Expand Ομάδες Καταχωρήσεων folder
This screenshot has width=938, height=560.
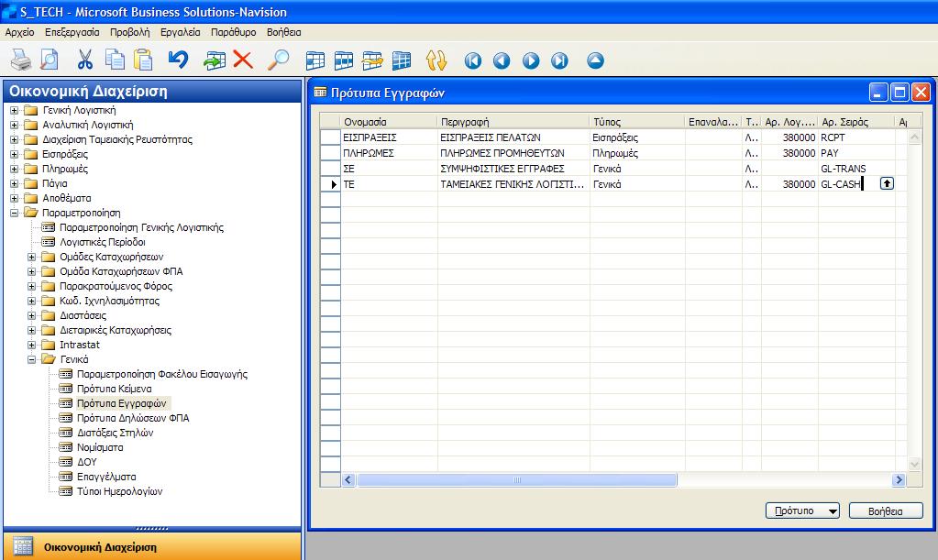click(32, 257)
